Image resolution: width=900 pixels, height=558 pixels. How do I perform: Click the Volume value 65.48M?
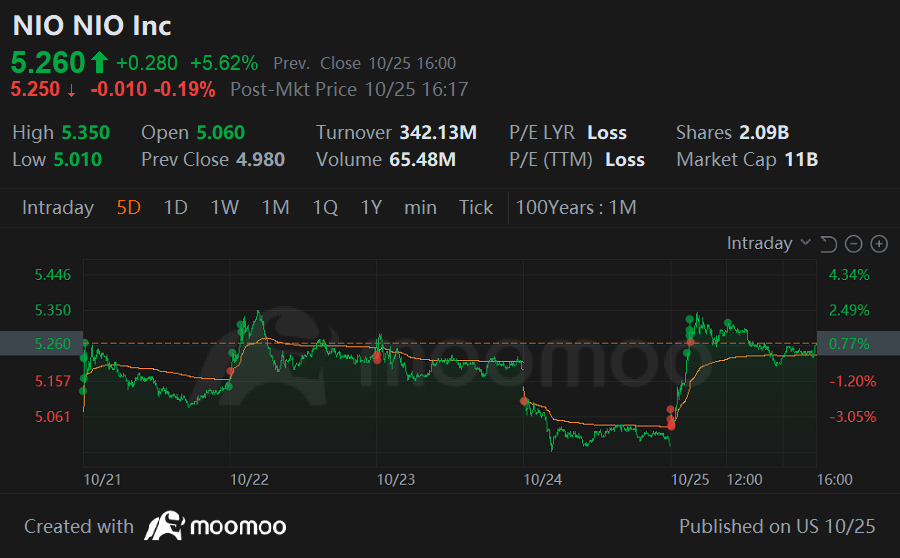[422, 160]
